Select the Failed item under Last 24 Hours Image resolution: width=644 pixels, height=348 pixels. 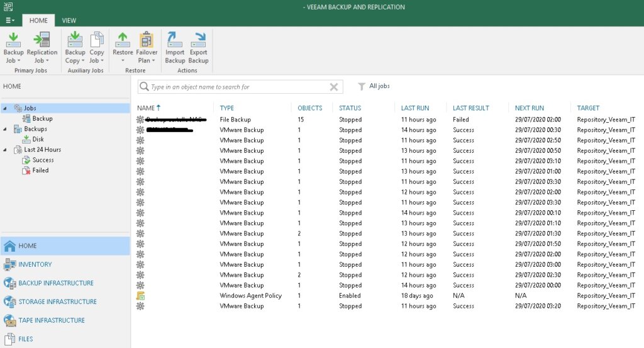40,171
